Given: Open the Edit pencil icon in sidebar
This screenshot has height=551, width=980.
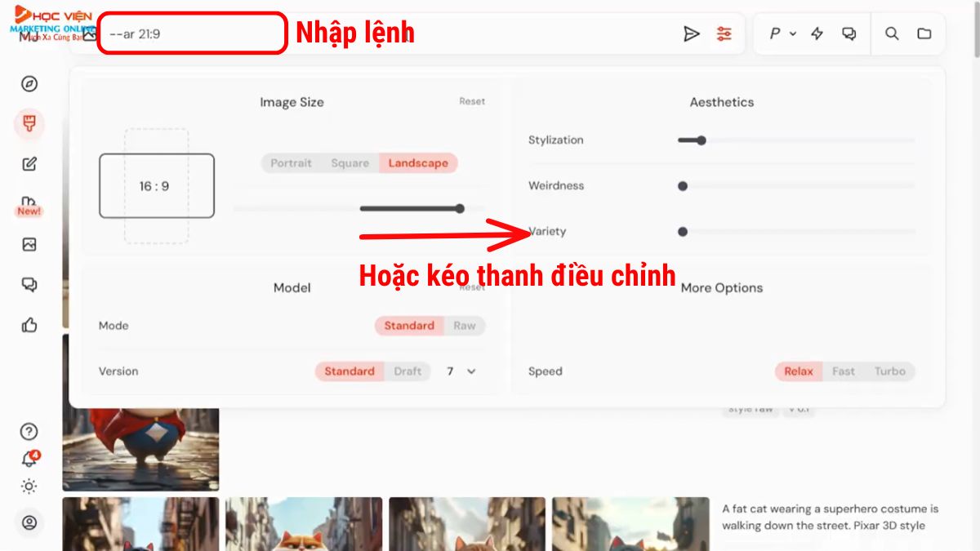Looking at the screenshot, I should 29,164.
